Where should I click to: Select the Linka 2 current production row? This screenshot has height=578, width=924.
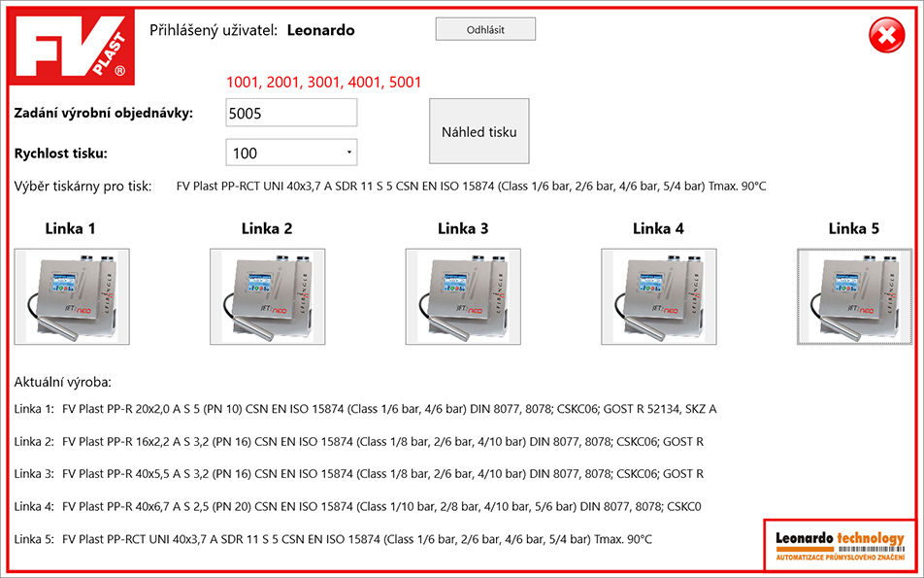tap(358, 441)
